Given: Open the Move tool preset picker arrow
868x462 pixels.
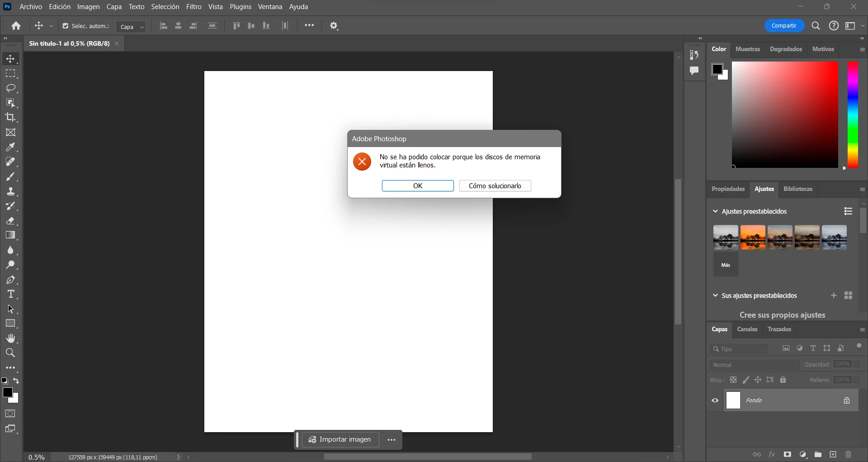Looking at the screenshot, I should 51,26.
